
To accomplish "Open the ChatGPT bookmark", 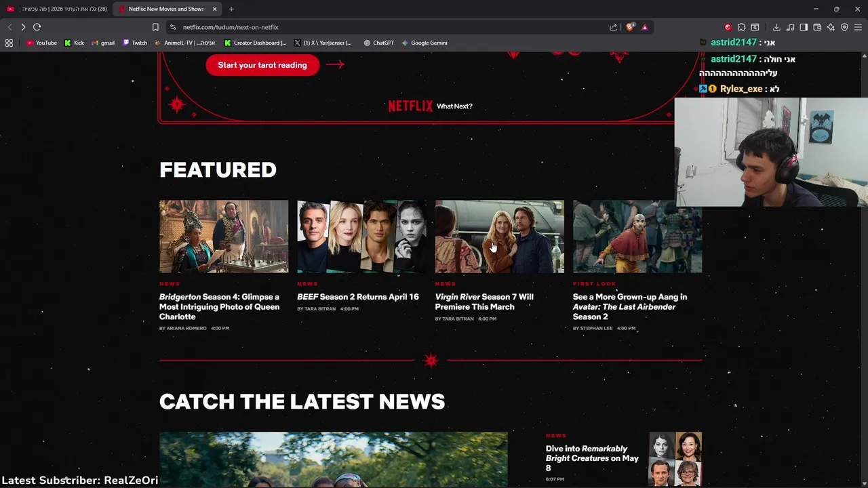I will click(x=378, y=43).
